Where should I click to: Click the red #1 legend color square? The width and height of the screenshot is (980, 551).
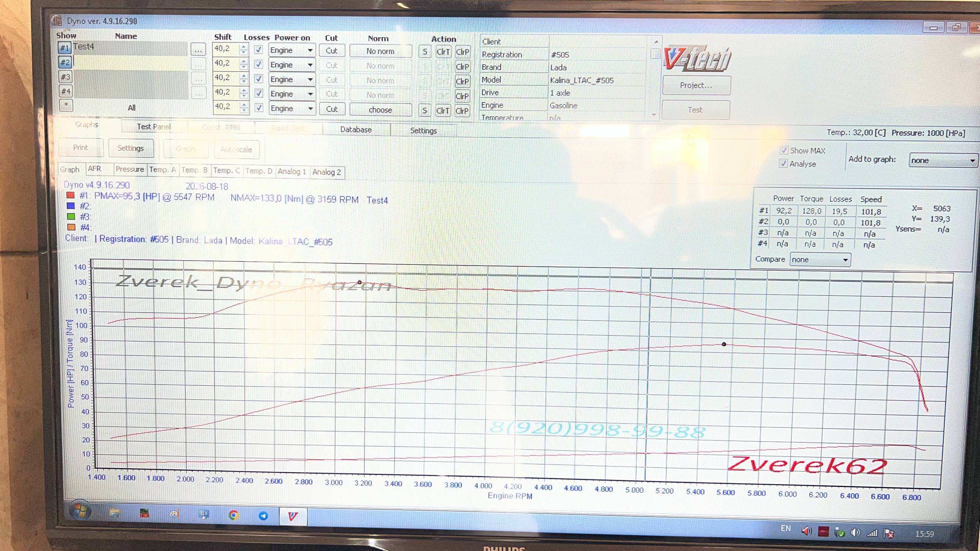point(70,196)
